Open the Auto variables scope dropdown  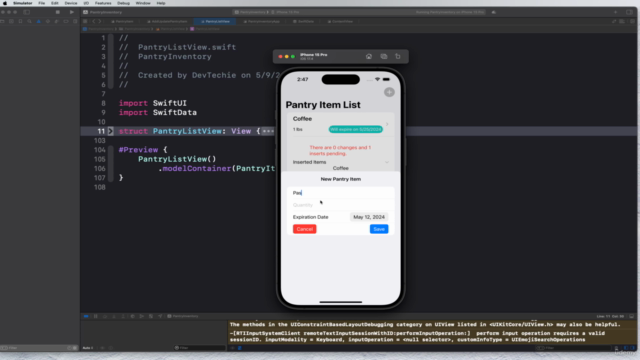pyautogui.click(x=89, y=348)
